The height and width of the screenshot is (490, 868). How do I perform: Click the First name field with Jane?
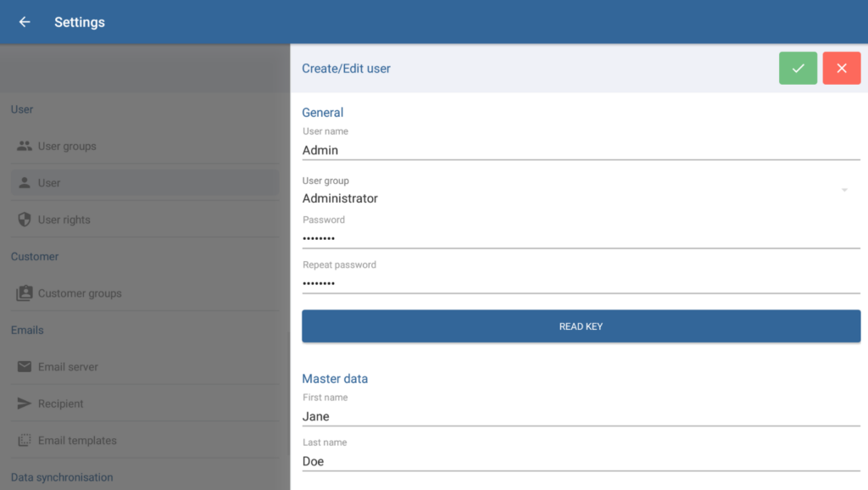point(581,416)
